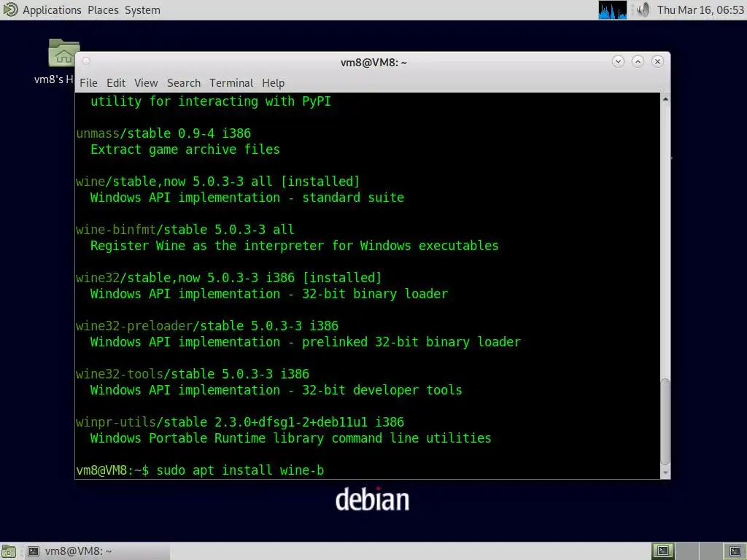
Task: Click the volume speaker icon
Action: [x=643, y=10]
